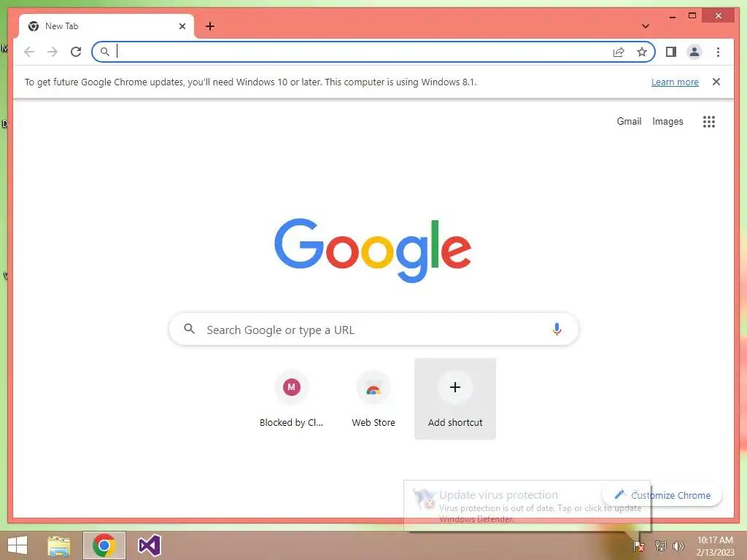Click the Chrome taskbar icon

[x=104, y=545]
